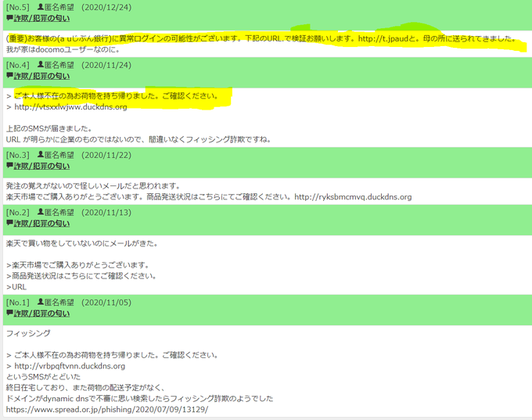Open the 詐欺/犯罪の匂い link in post No.3
Screen dimensions: 532x420
(41, 166)
